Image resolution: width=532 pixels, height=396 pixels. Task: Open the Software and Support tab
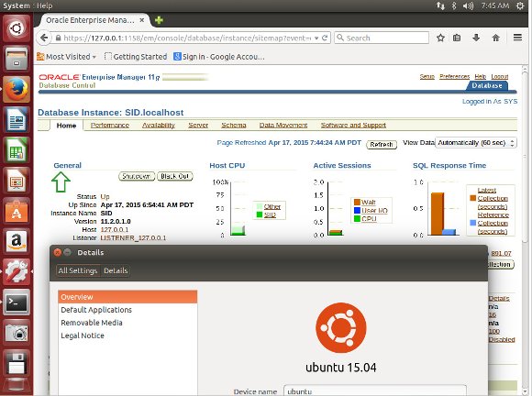click(353, 125)
